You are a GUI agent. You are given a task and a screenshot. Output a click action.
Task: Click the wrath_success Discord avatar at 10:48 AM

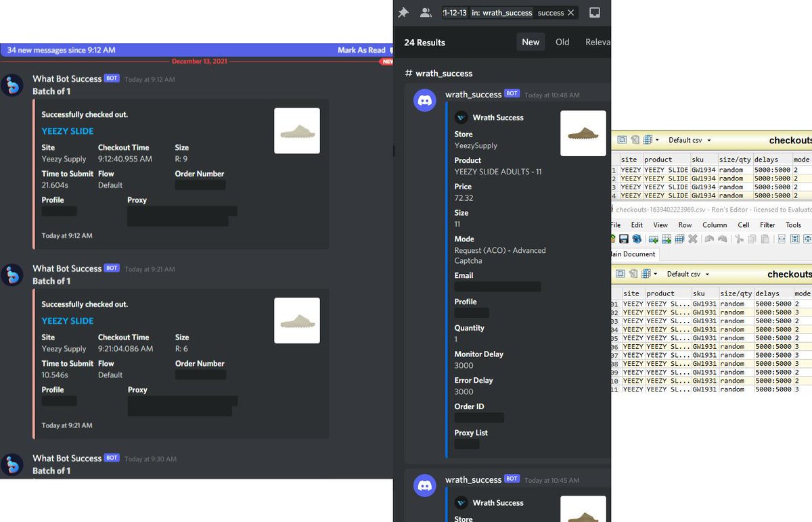(425, 100)
